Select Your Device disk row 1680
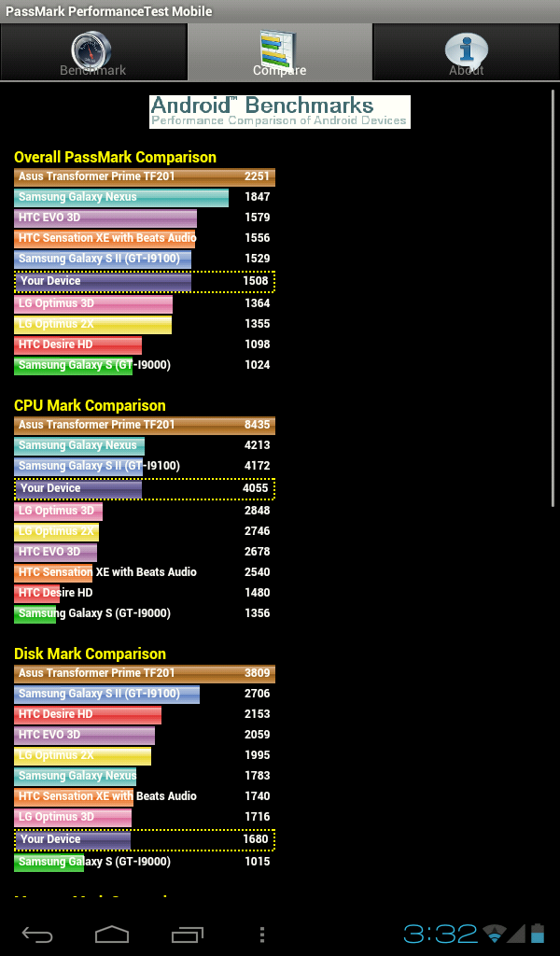 [145, 839]
